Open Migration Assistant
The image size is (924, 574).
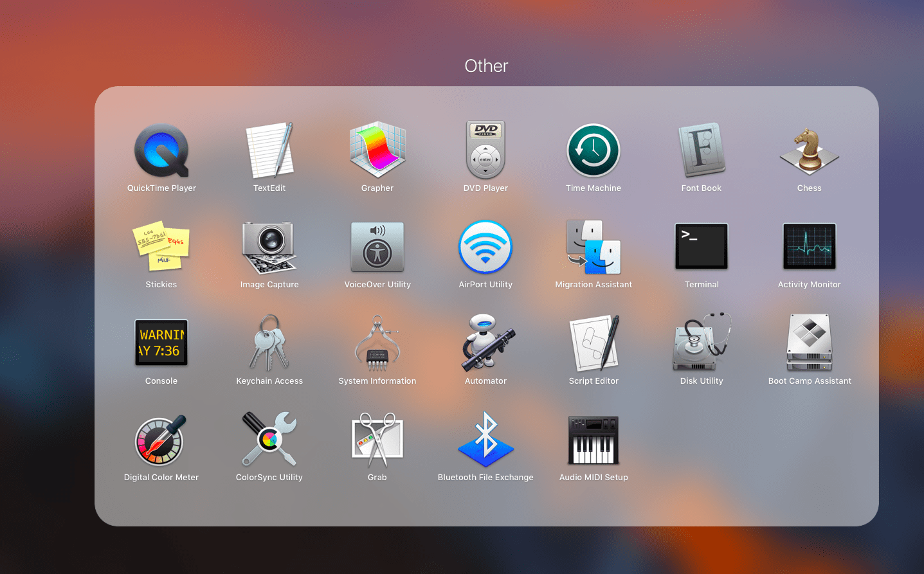pos(593,247)
